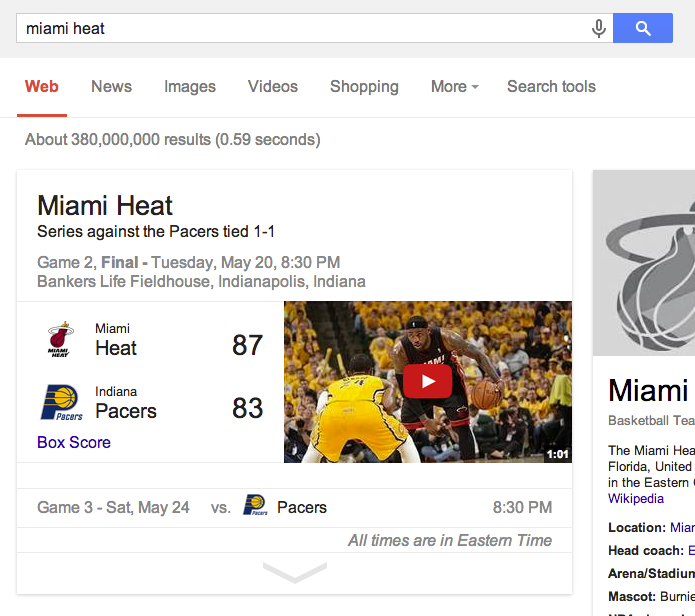The height and width of the screenshot is (616, 695).
Task: Click 'Game 2, Final - Tuesday, May 20' line
Action: pos(188,262)
